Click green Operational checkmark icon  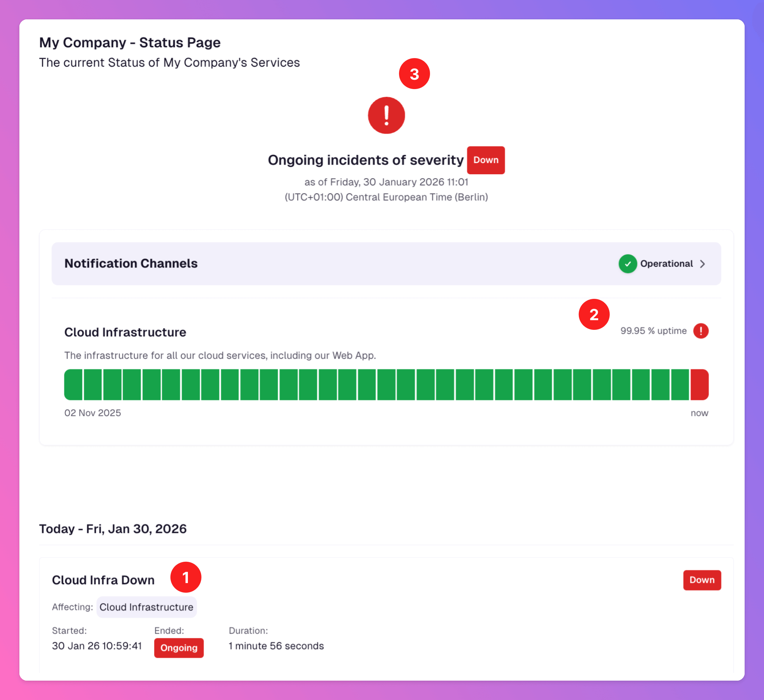click(x=628, y=264)
